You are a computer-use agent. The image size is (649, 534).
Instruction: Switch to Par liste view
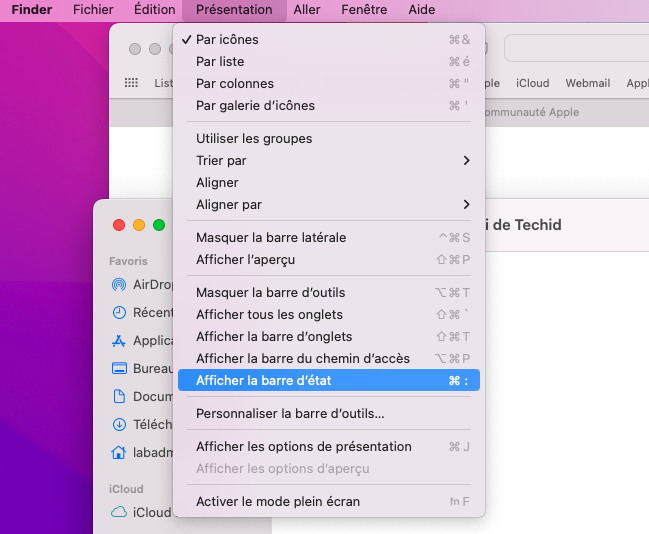pyautogui.click(x=329, y=62)
